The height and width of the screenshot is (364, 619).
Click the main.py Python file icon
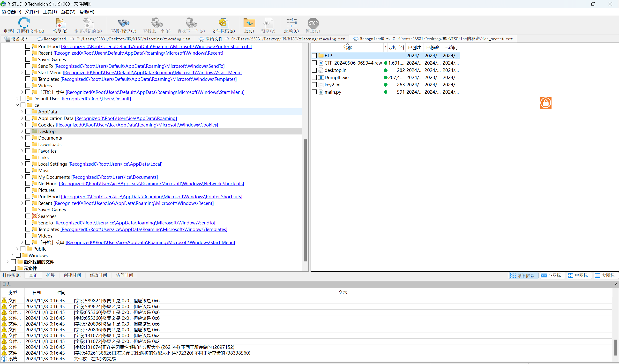tap(321, 92)
